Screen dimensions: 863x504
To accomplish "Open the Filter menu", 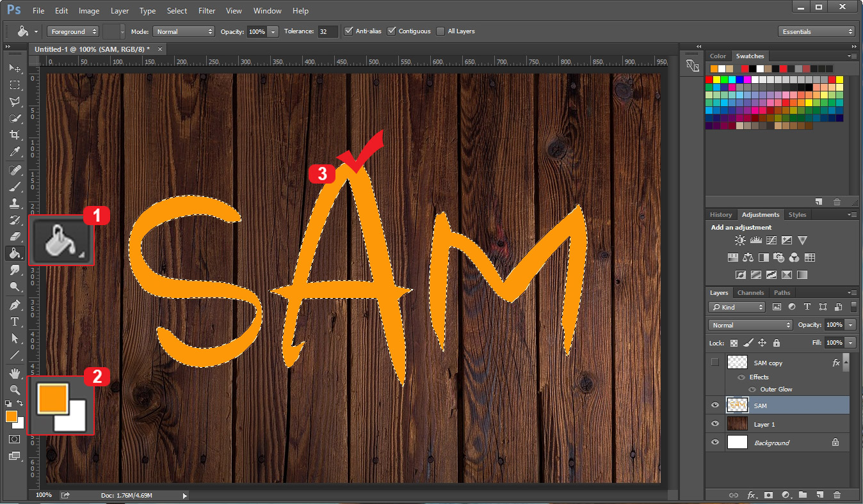I will click(207, 11).
